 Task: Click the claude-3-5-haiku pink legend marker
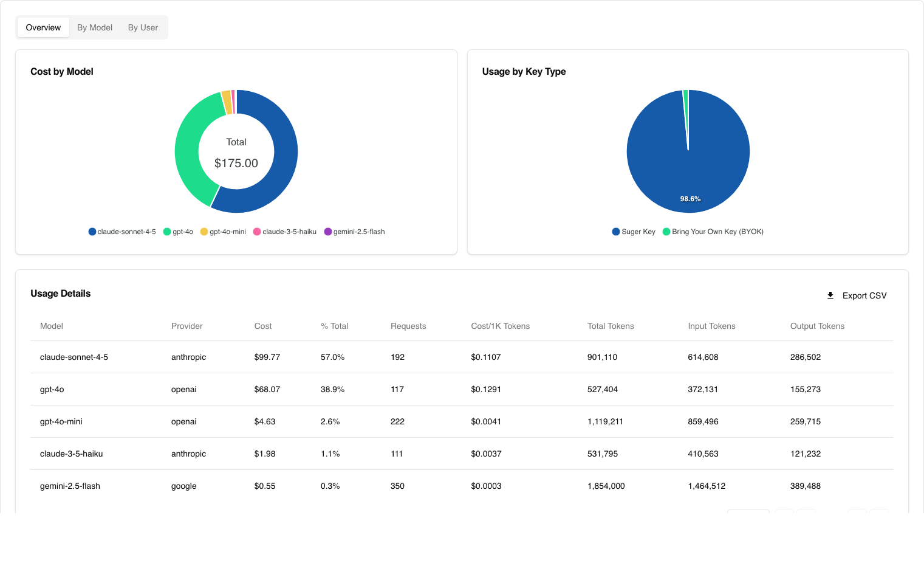pos(257,232)
